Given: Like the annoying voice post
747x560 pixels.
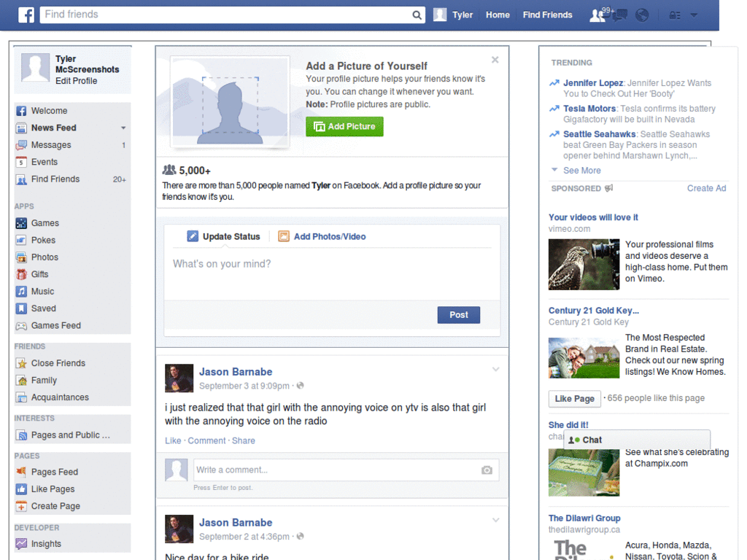Looking at the screenshot, I should (173, 441).
